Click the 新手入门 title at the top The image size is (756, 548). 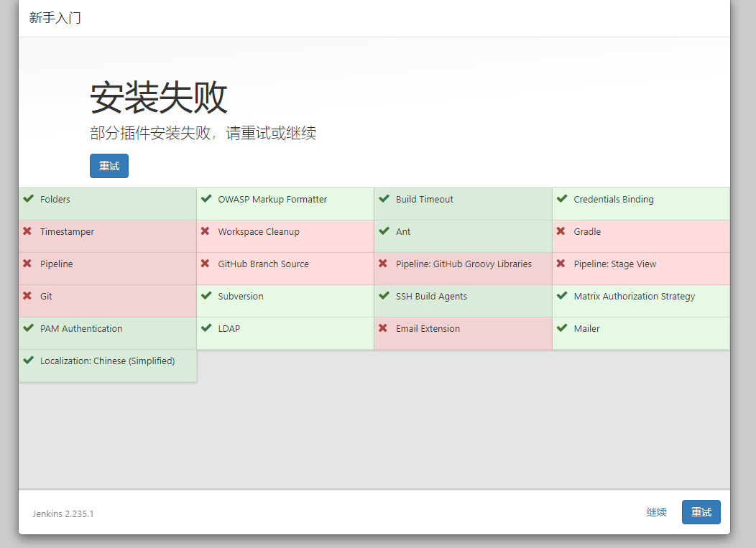point(55,18)
